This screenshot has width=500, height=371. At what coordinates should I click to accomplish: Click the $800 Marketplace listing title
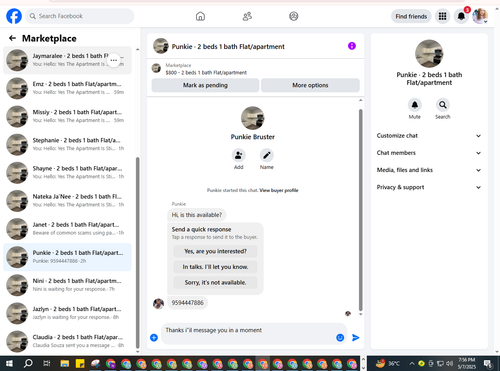point(206,73)
